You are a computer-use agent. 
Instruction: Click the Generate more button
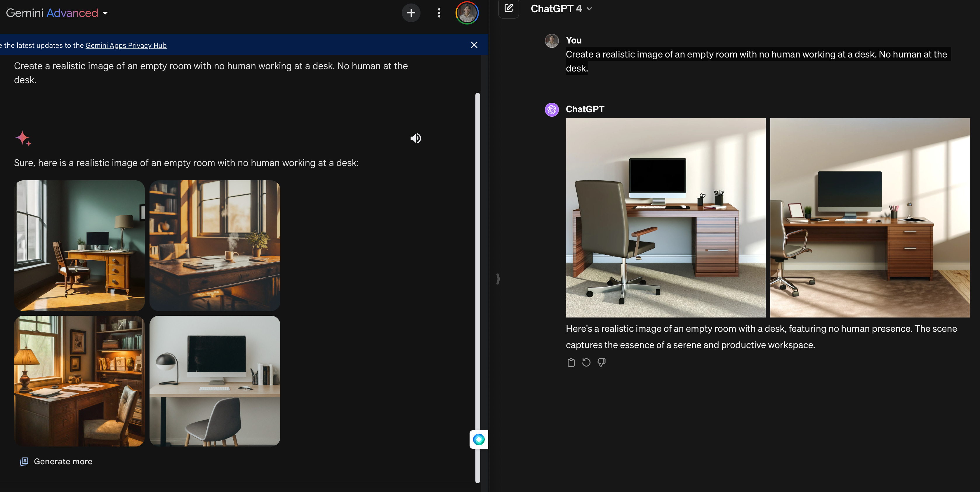tap(56, 461)
